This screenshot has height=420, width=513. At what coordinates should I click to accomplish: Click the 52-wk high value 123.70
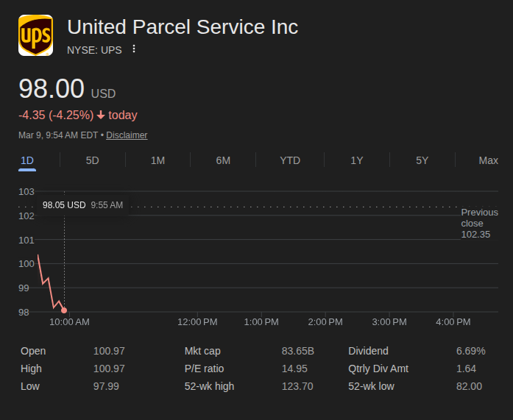tap(297, 386)
